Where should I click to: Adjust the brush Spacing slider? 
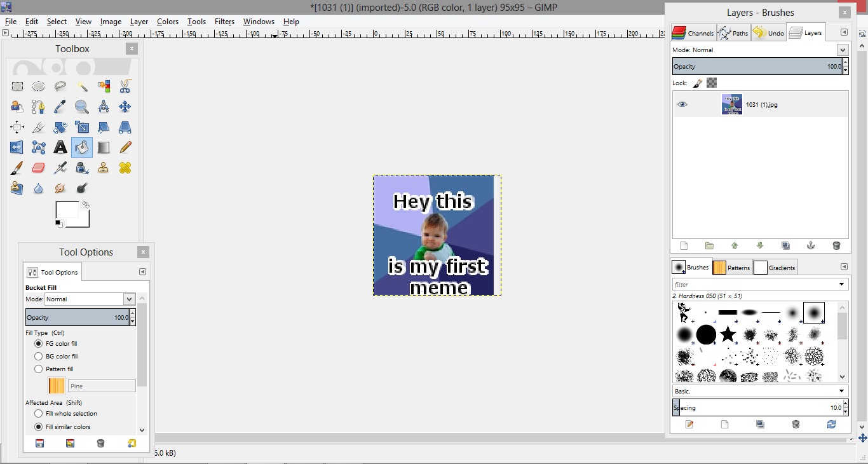pyautogui.click(x=757, y=407)
